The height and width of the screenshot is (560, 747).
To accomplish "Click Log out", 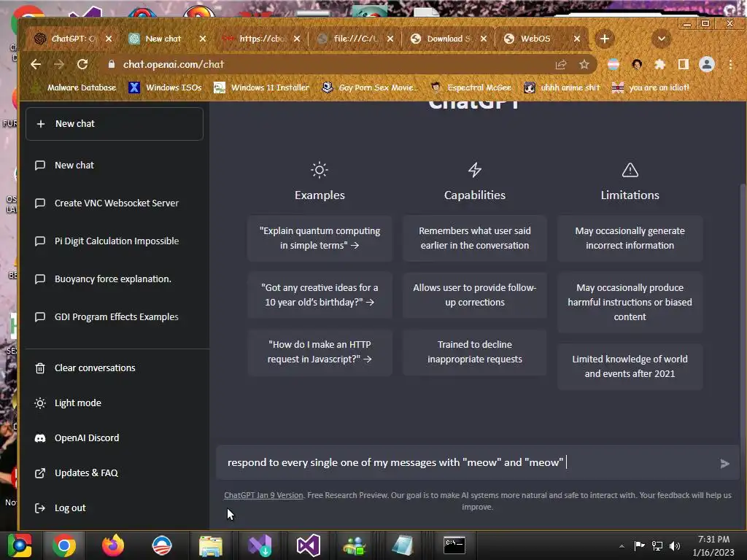I will pyautogui.click(x=115, y=508).
